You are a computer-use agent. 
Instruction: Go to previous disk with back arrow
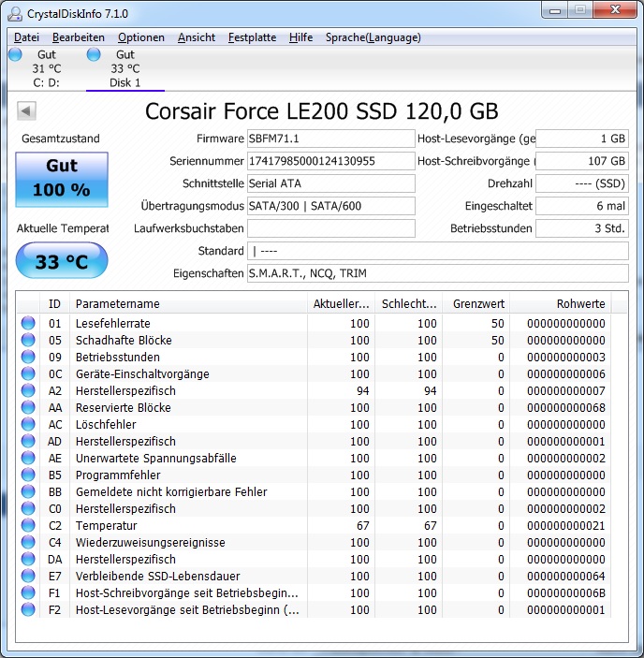(x=26, y=111)
